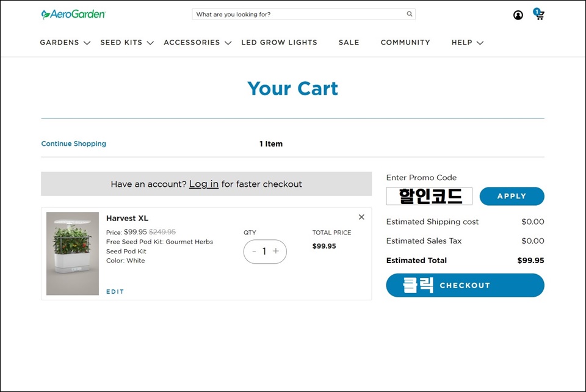586x392 pixels.
Task: Open the GARDENS menu item
Action: pos(59,43)
